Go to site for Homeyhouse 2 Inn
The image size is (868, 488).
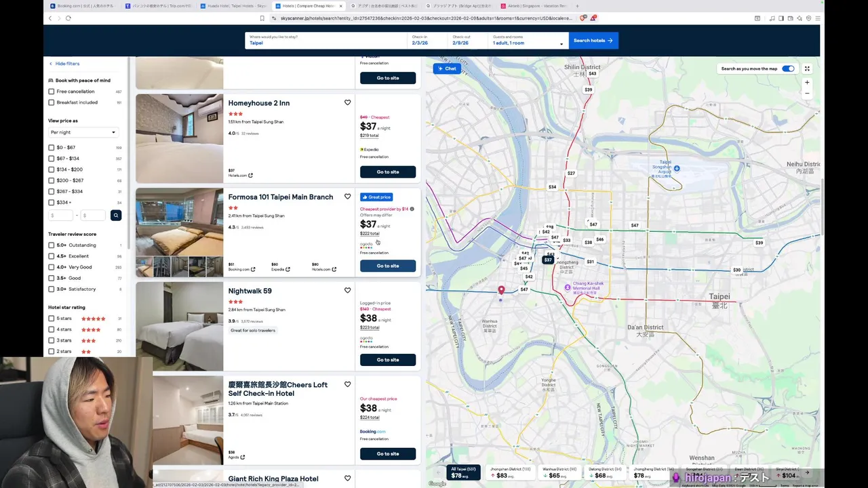pos(388,171)
